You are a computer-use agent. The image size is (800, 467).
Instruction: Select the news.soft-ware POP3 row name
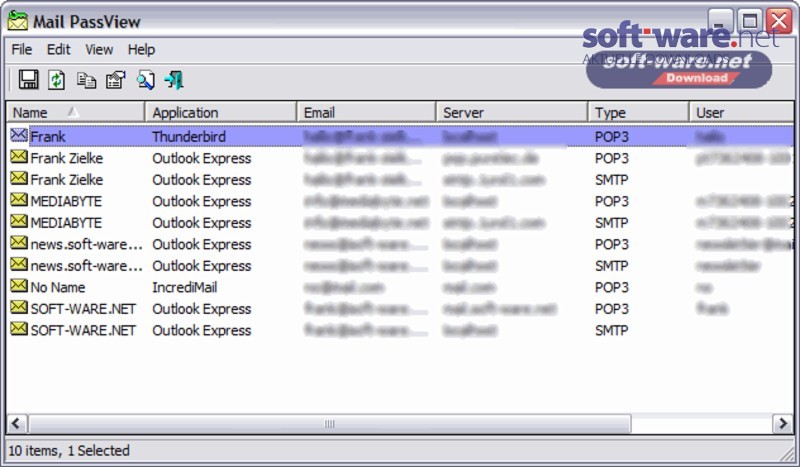pyautogui.click(x=86, y=244)
